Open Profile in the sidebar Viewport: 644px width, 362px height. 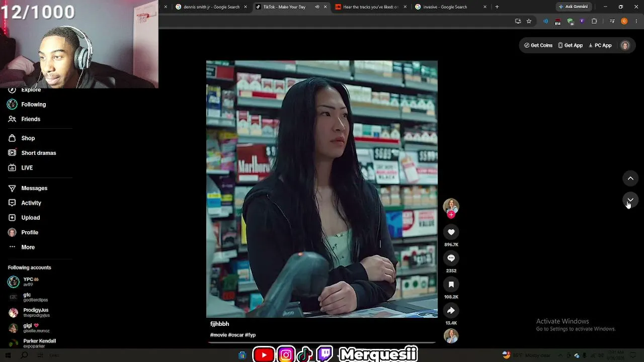(x=23, y=232)
